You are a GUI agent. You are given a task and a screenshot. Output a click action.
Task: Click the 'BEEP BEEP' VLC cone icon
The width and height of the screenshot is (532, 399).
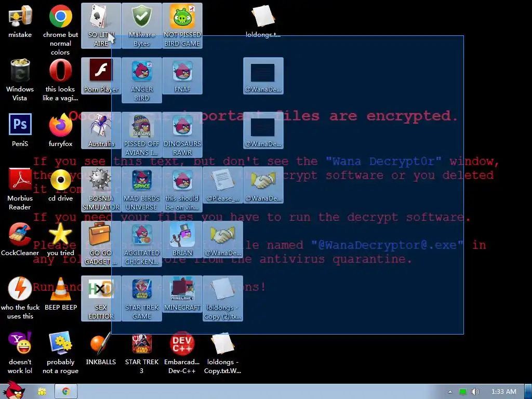[x=60, y=294]
